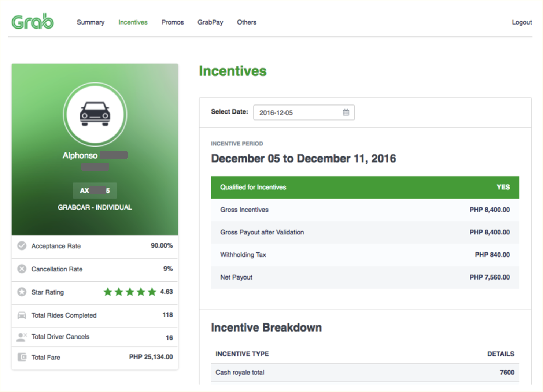Click the Incentives page heading

tap(233, 71)
